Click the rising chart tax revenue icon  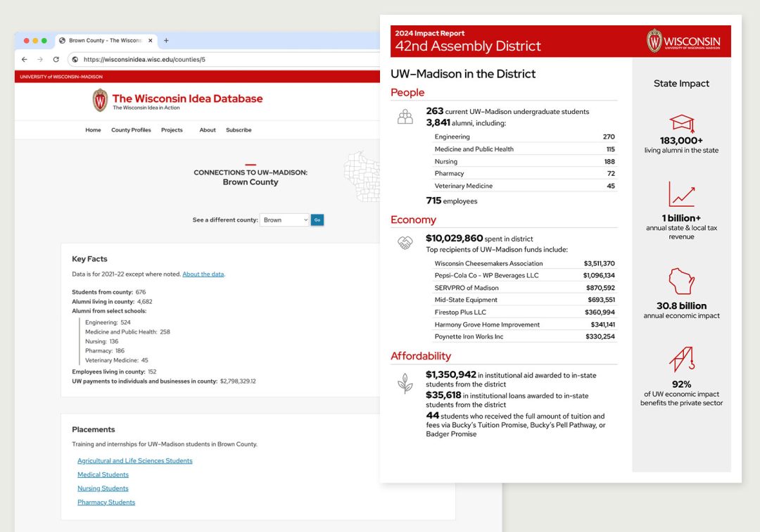pos(681,194)
